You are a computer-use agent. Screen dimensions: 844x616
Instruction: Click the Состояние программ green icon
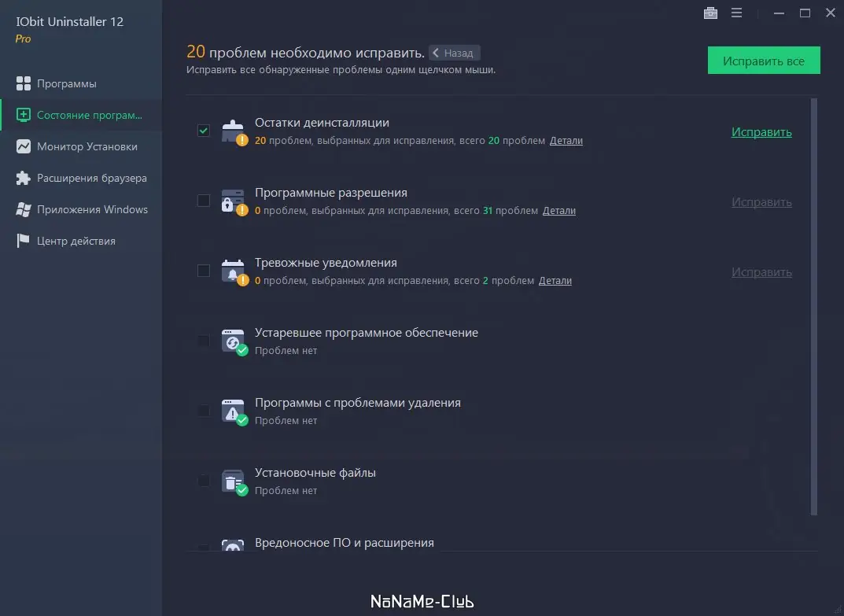pyautogui.click(x=23, y=115)
